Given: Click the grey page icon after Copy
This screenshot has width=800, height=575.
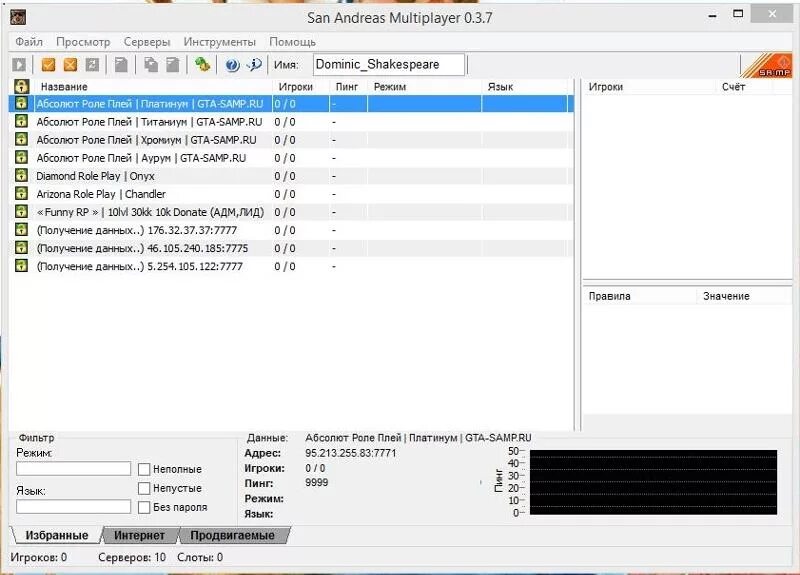Looking at the screenshot, I should (173, 65).
